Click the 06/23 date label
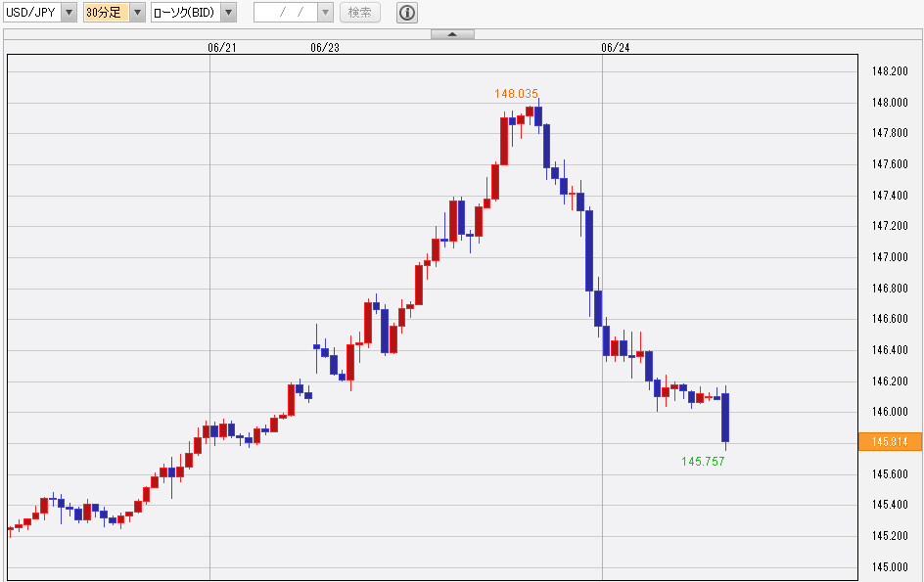Screen dimensions: 924x582 point(325,48)
